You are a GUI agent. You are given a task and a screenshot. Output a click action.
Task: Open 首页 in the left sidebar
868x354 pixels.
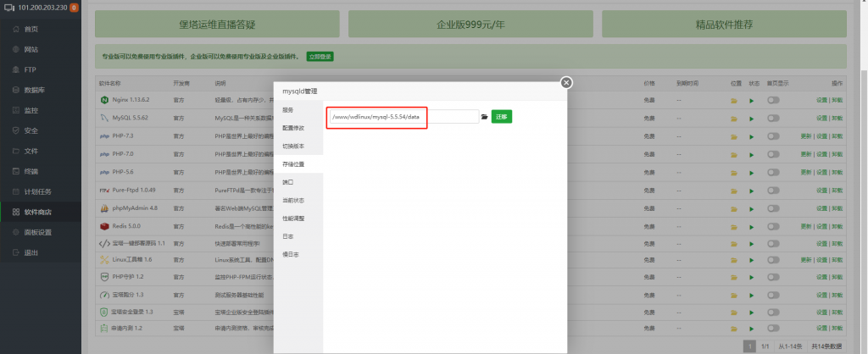pos(41,30)
